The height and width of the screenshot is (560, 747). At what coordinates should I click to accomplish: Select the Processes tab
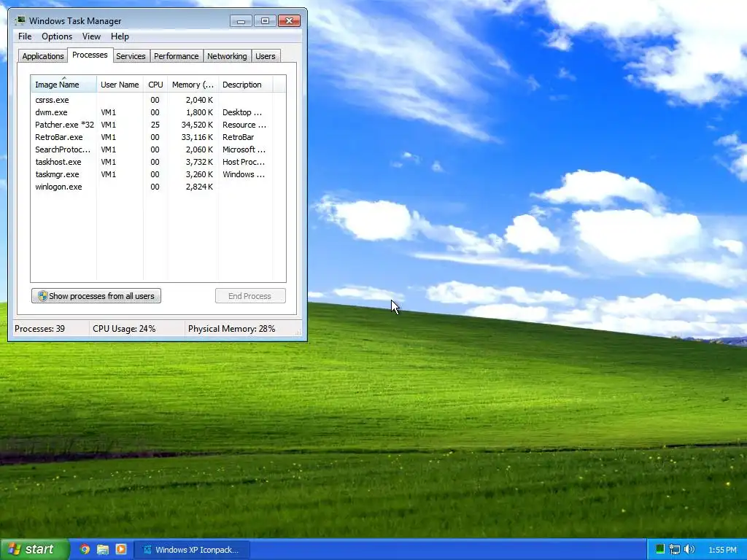90,55
